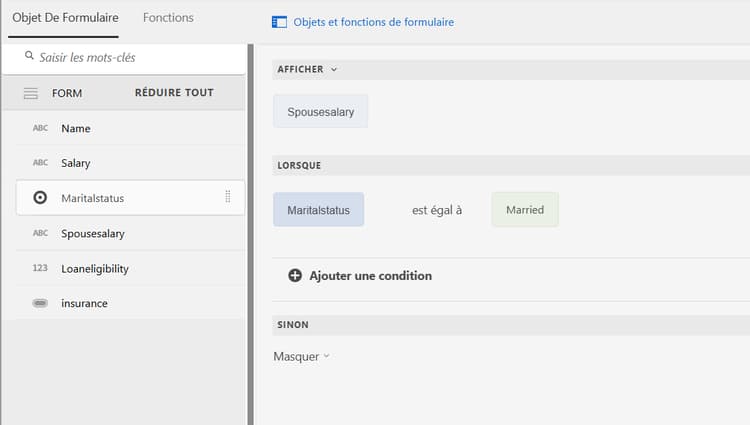Switch to the Objet De Formulaire tab

65,18
